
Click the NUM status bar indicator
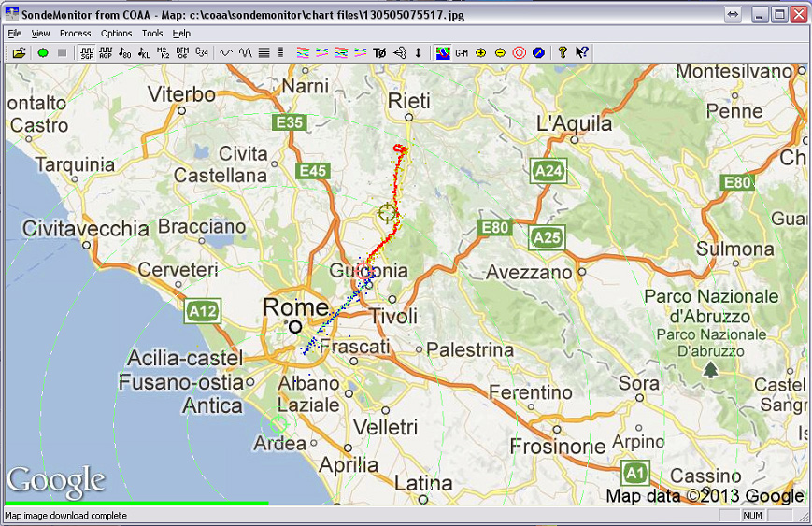(x=752, y=516)
